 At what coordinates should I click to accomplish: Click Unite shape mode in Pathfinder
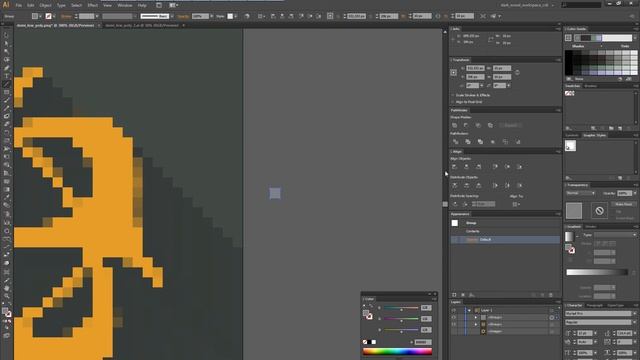(x=455, y=125)
